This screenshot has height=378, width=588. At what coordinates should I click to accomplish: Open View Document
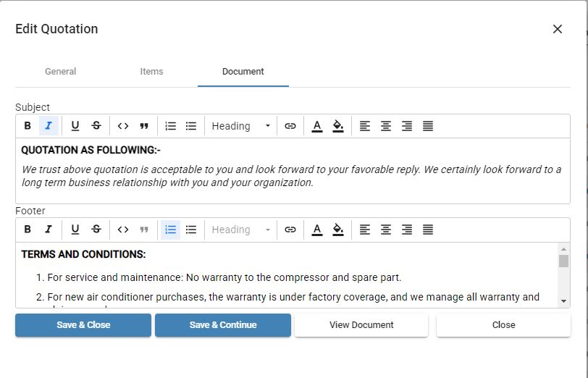[x=361, y=325]
